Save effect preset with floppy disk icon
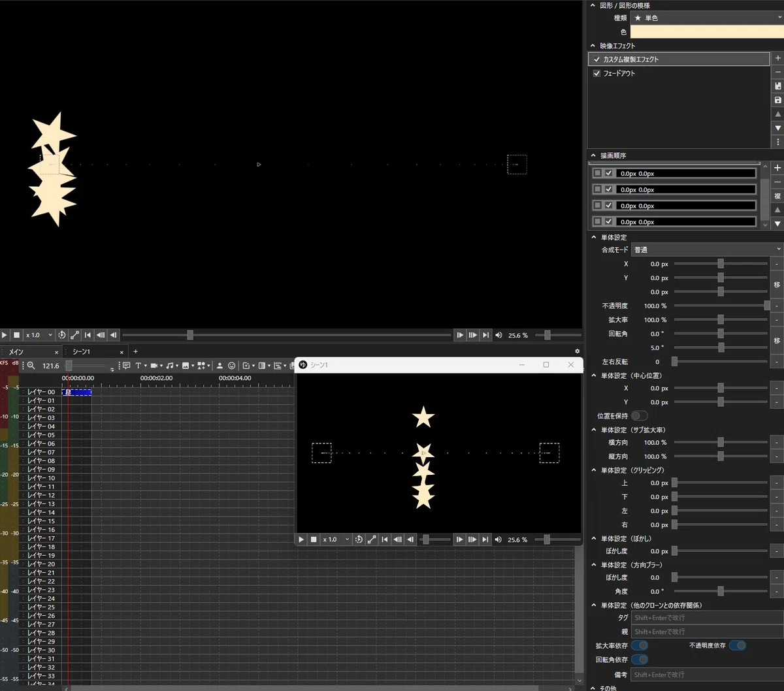This screenshot has width=784, height=691. (x=777, y=100)
